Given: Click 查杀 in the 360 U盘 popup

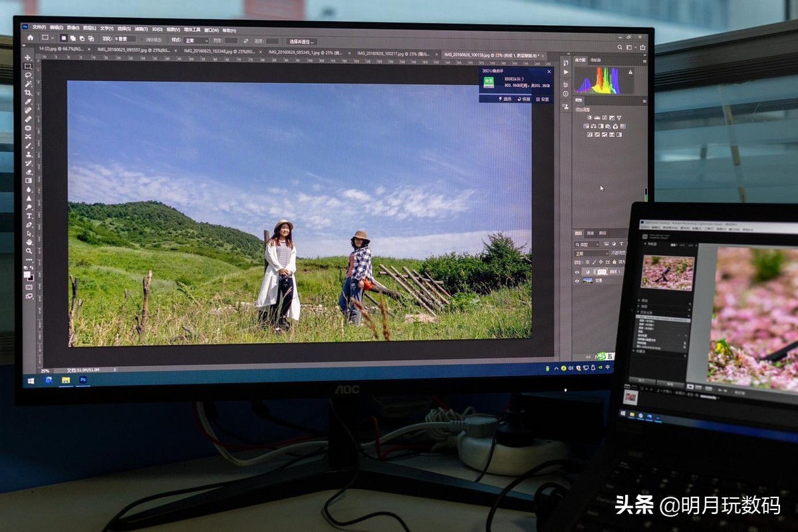Looking at the screenshot, I should tap(505, 99).
